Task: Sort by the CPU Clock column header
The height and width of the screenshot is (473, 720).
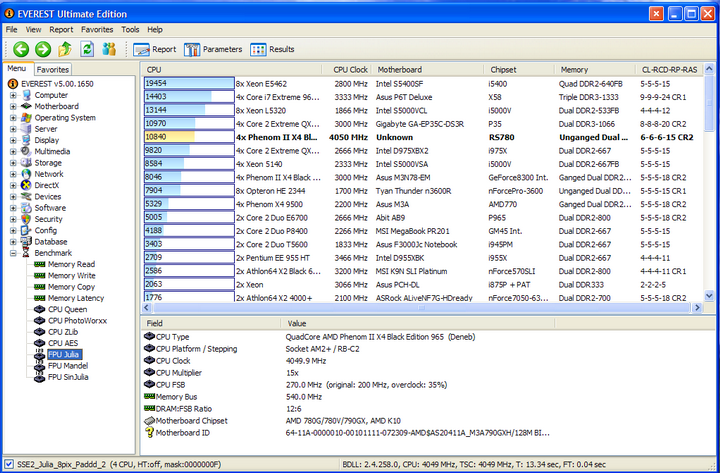Action: [x=348, y=69]
